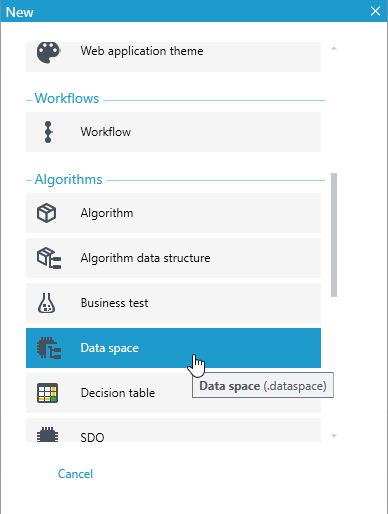Click the Algorithm data structure icon
Screen dimensions: 388x514
[x=49, y=258]
